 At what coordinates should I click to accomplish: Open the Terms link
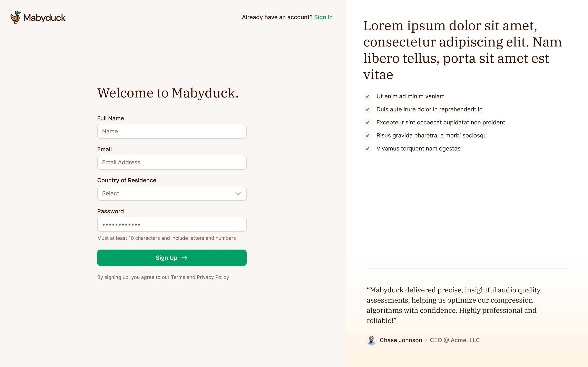(178, 277)
